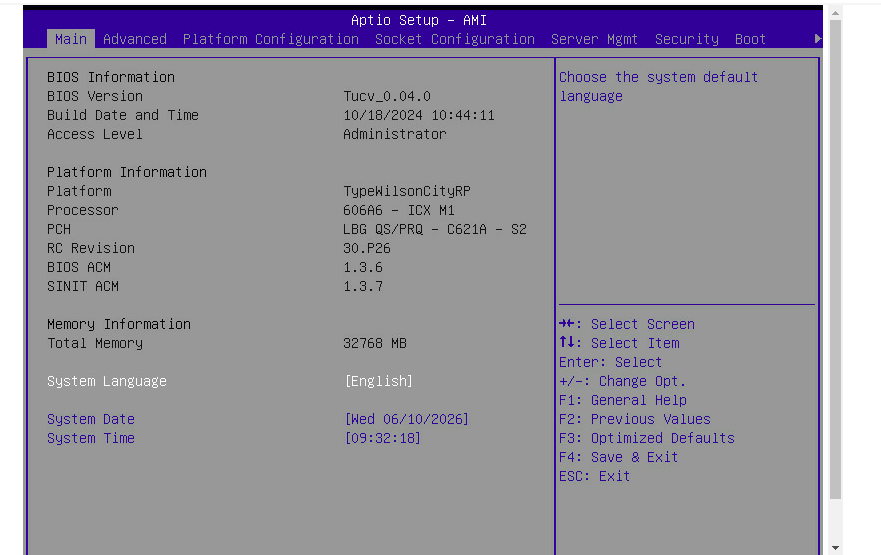
Task: Go to the Server Mgmt tab
Action: [x=594, y=39]
